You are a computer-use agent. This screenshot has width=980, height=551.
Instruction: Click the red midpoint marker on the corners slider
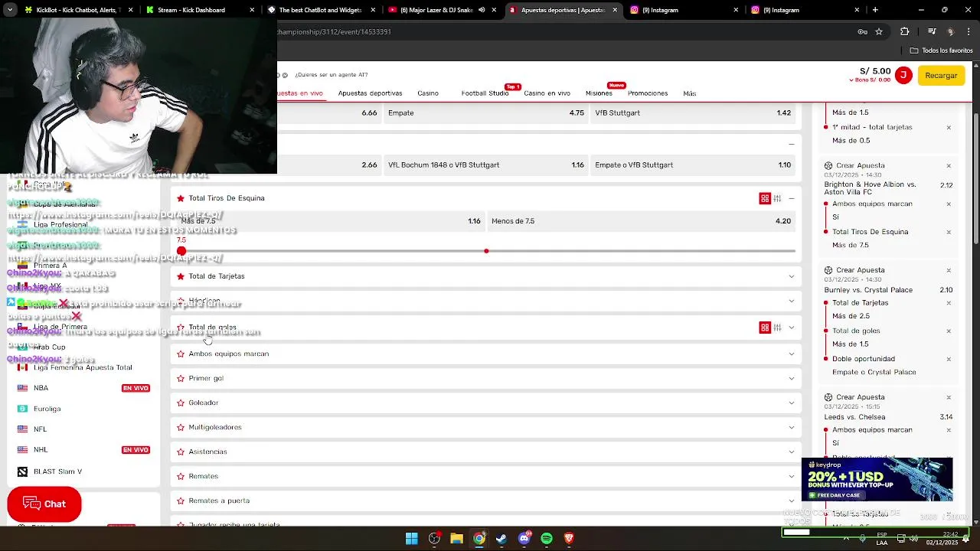(486, 251)
